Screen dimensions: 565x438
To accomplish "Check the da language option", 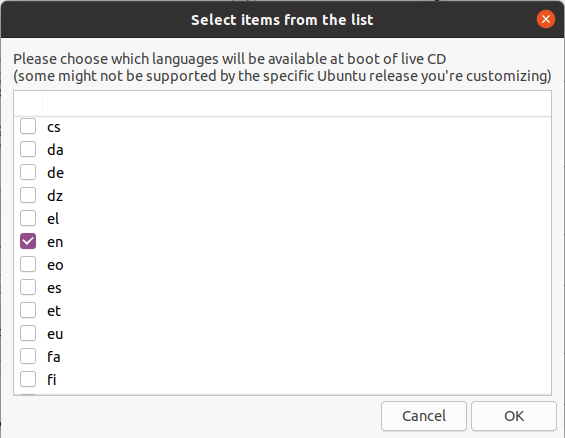I will pos(28,149).
